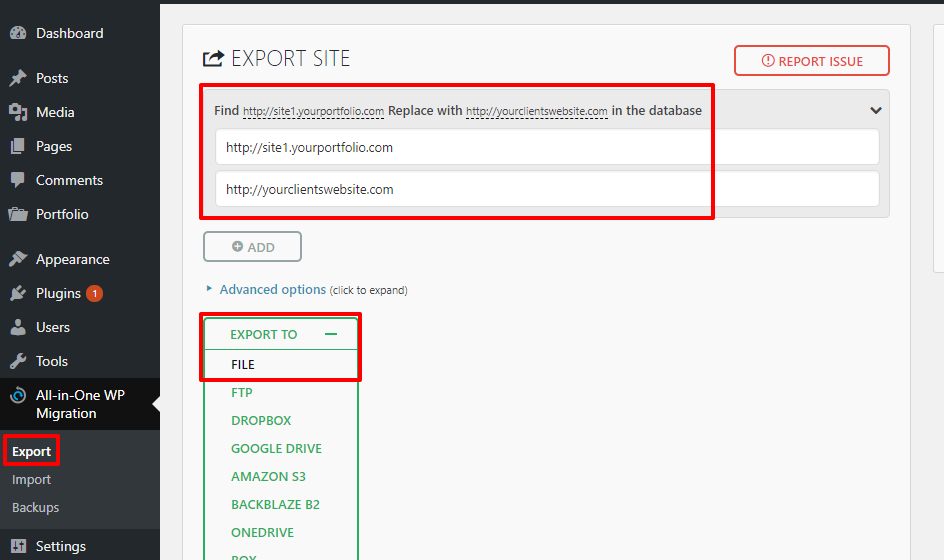
Task: Click the Export Site share-arrow icon
Action: pyautogui.click(x=213, y=58)
